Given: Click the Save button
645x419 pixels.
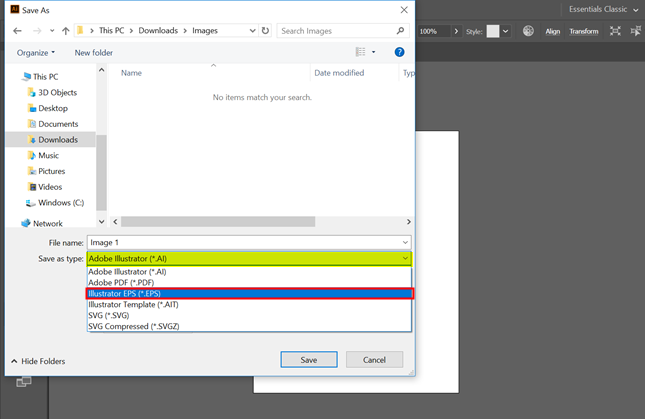Looking at the screenshot, I should pyautogui.click(x=309, y=360).
